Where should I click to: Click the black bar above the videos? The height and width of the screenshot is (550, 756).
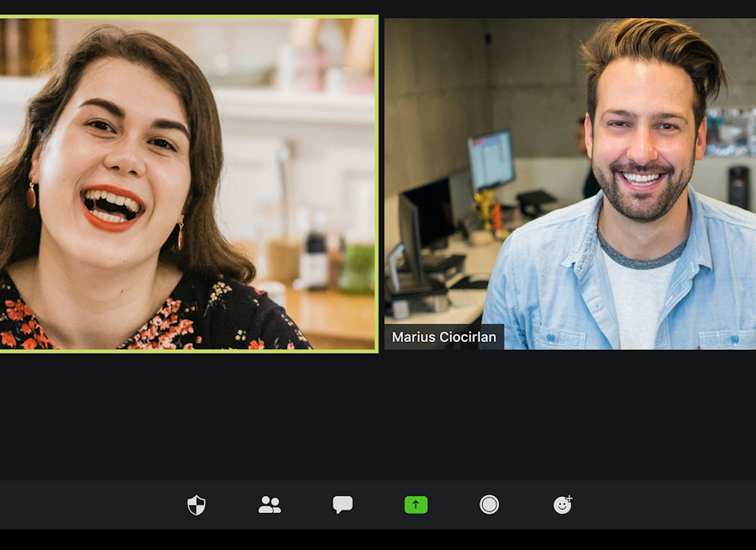click(x=378, y=7)
